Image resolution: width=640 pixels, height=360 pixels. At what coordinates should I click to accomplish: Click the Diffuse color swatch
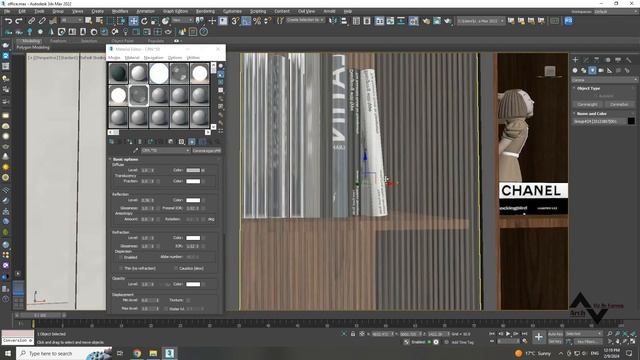pyautogui.click(x=193, y=170)
